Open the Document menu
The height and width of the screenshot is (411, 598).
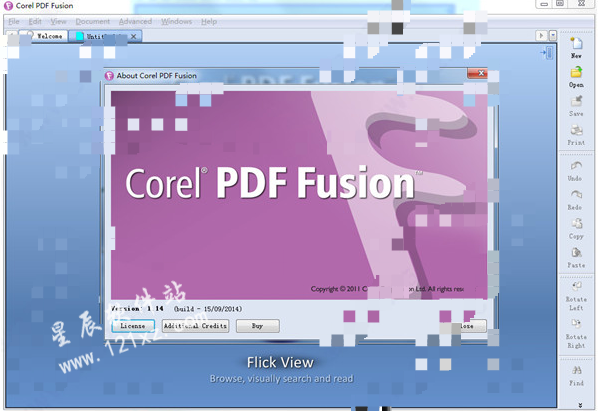click(x=93, y=21)
